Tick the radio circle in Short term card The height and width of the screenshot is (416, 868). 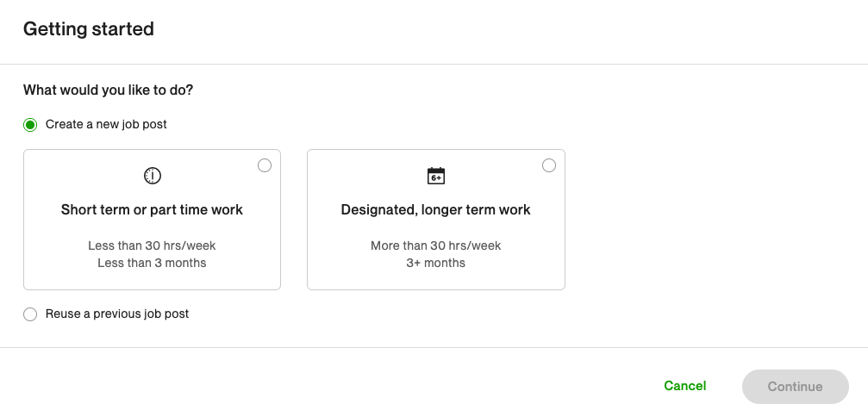(x=265, y=165)
